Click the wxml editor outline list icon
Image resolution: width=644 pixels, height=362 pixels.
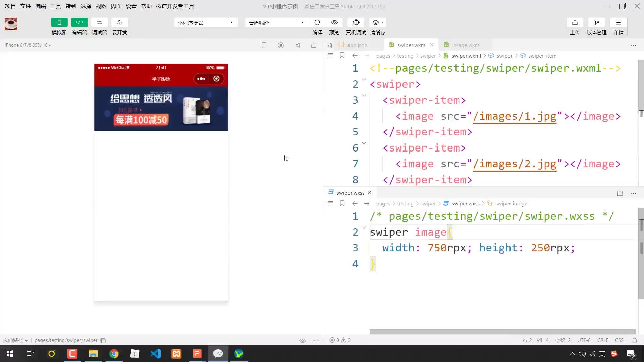pyautogui.click(x=330, y=56)
